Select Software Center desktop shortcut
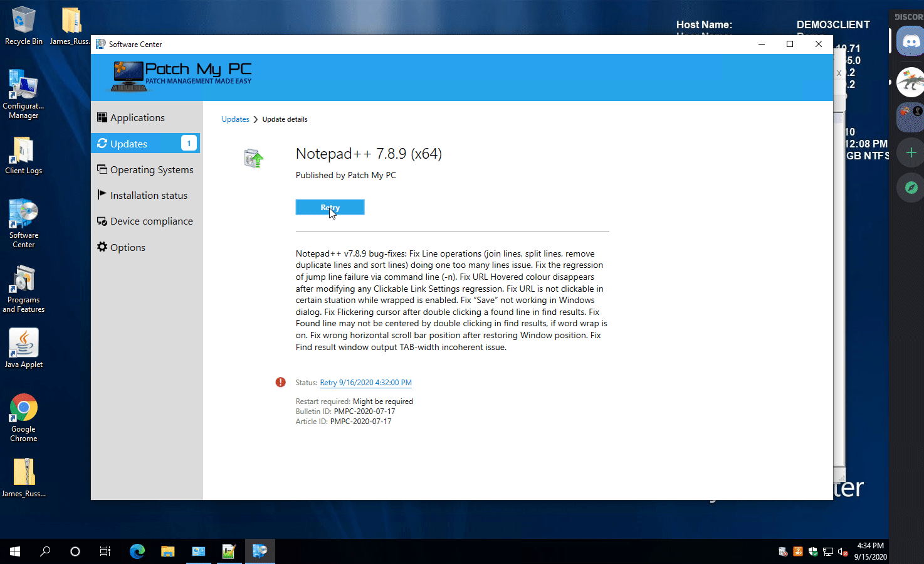Image resolution: width=924 pixels, height=564 pixels. coord(23,224)
